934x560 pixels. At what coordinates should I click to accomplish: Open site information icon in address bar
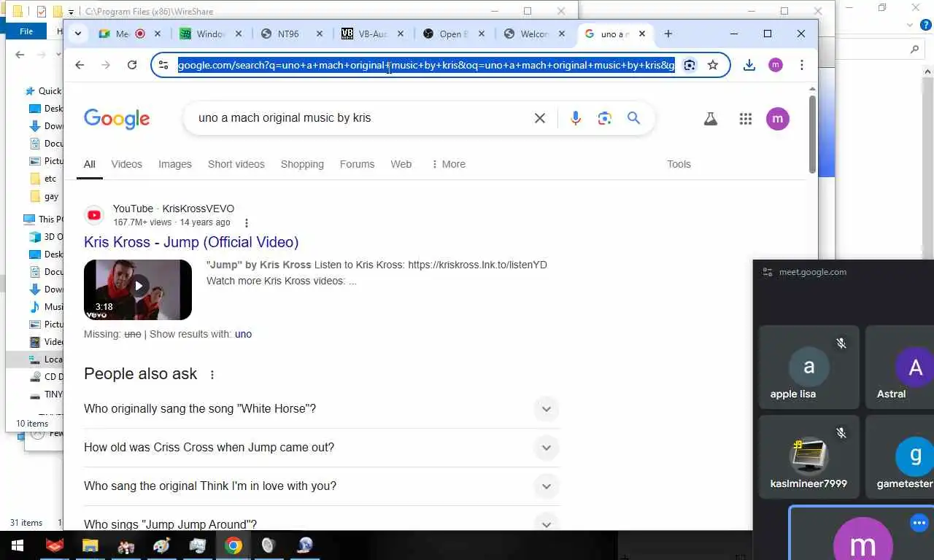click(x=163, y=65)
